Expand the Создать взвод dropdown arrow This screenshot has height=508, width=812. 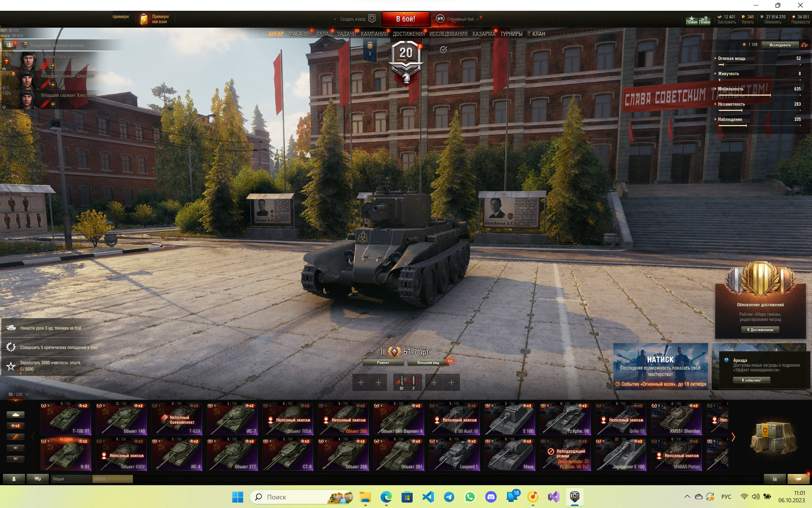335,19
